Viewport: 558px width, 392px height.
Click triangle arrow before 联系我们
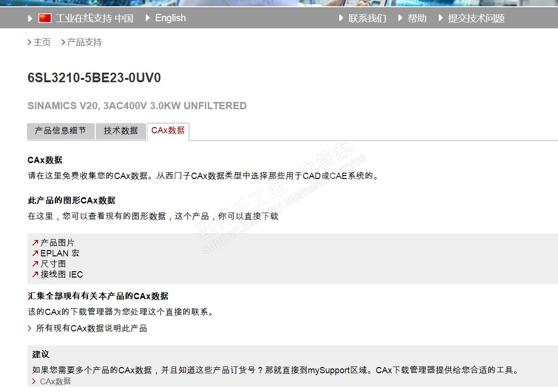[341, 18]
